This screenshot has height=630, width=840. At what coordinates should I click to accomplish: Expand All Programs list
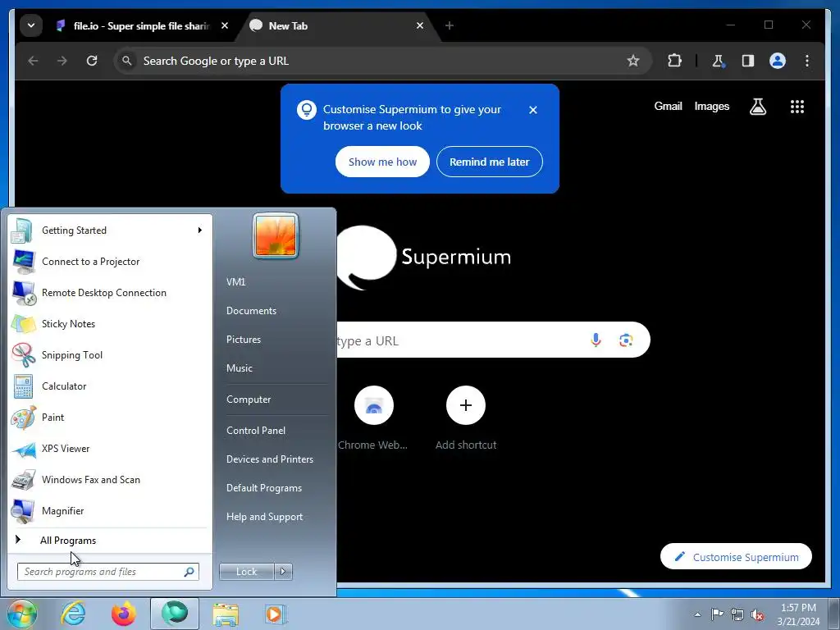click(109, 541)
